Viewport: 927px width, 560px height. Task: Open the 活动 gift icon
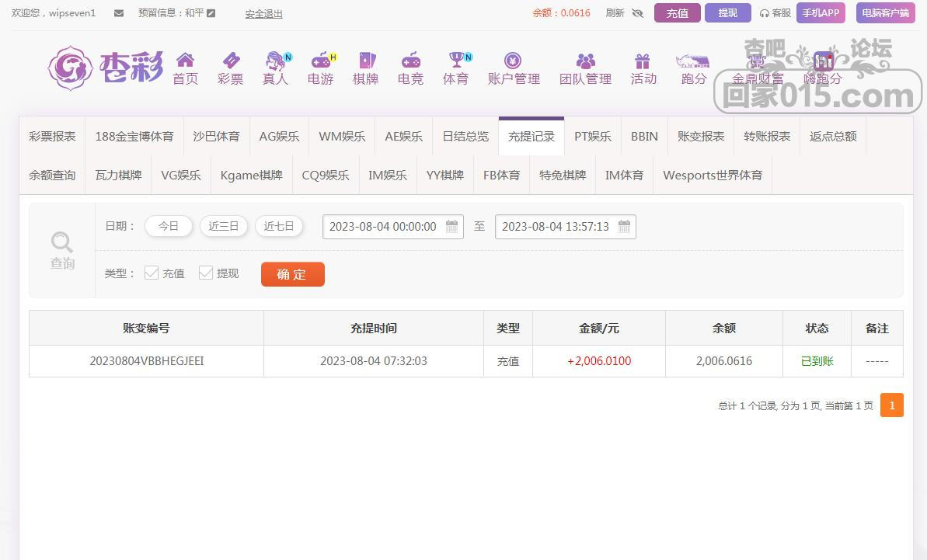[643, 61]
